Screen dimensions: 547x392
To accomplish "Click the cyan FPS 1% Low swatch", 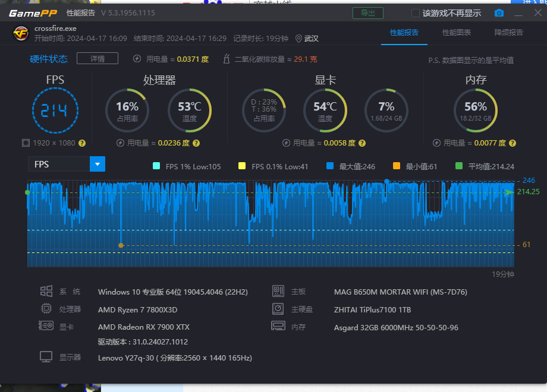I will (156, 166).
